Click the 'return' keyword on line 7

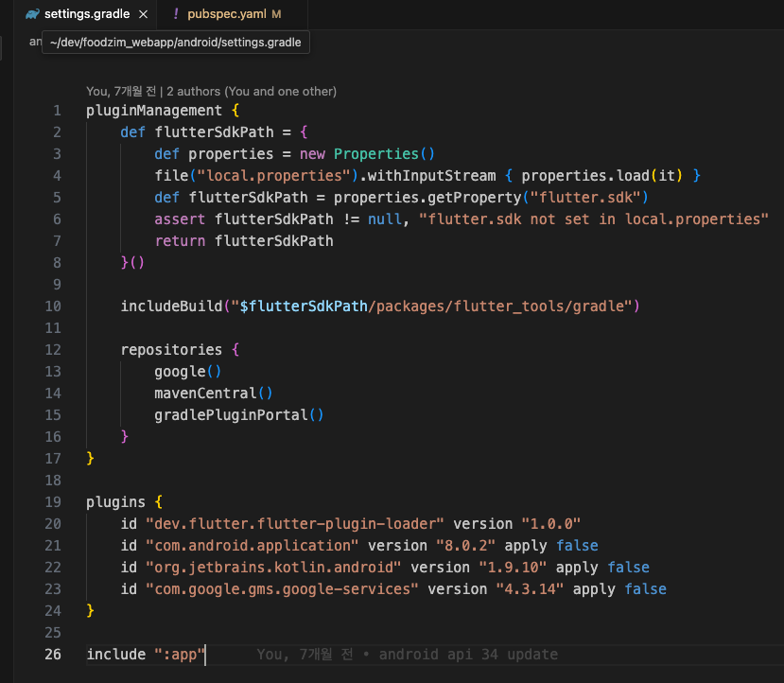point(180,241)
